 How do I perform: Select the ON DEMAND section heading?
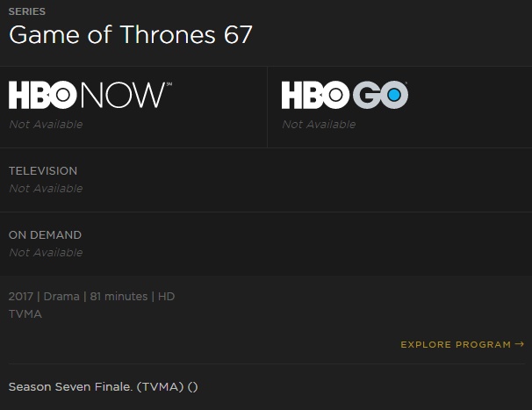(45, 235)
